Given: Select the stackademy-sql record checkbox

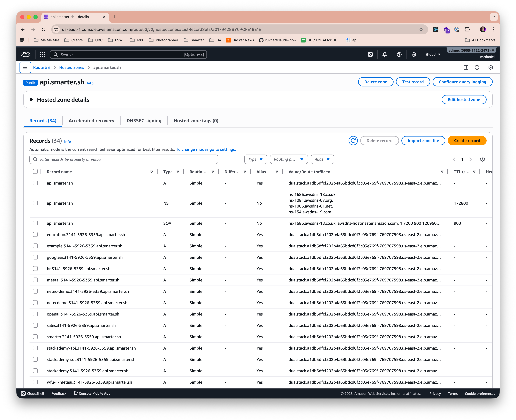Looking at the screenshot, I should (x=35, y=359).
